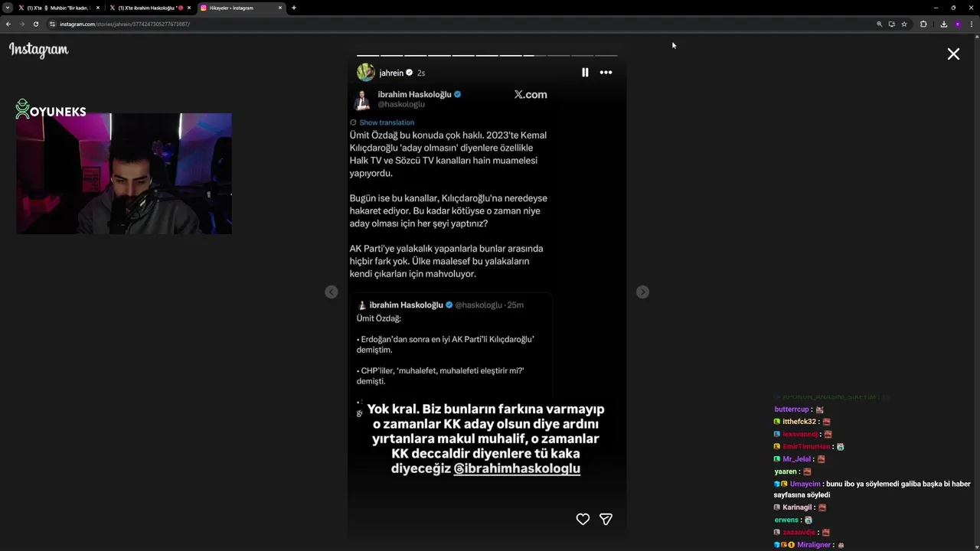The image size is (980, 551).
Task: Click the @haskologlu handle under tweet name
Action: pyautogui.click(x=401, y=105)
